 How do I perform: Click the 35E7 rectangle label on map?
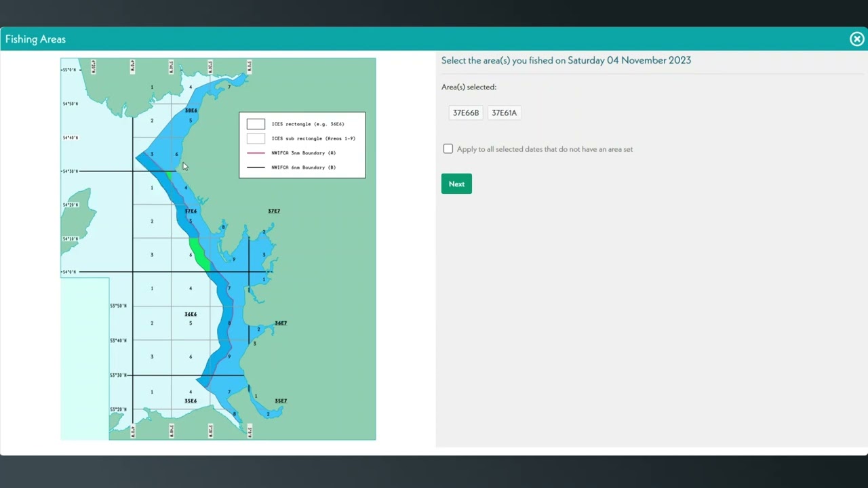(281, 401)
